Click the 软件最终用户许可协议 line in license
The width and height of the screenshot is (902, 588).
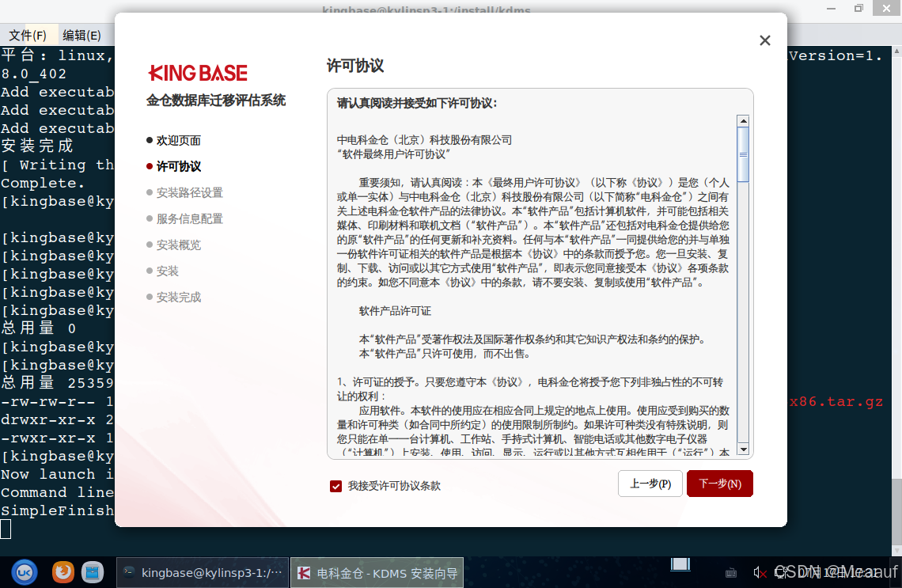click(393, 154)
